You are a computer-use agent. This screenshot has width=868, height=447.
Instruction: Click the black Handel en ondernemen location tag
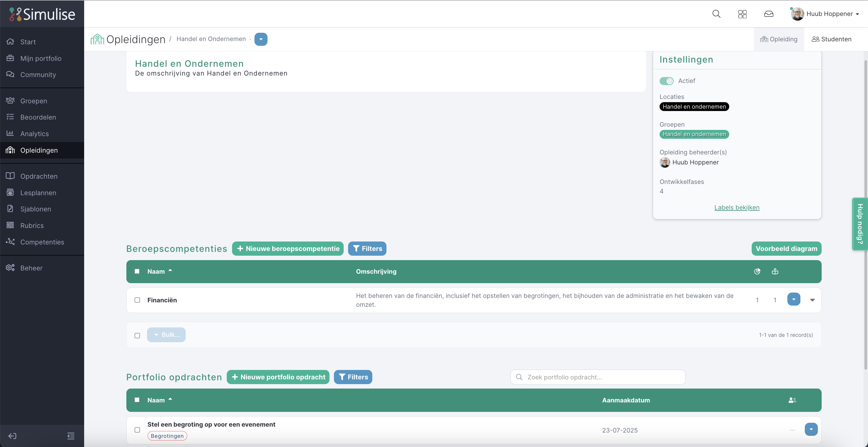694,107
